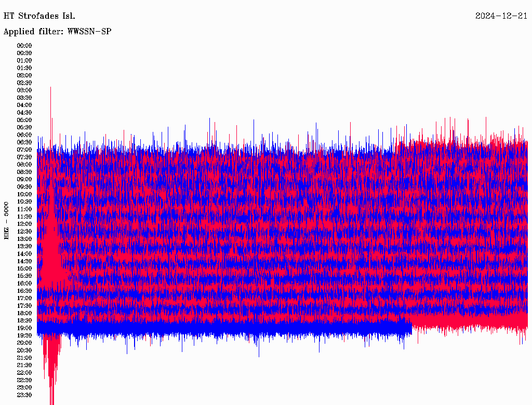The height and width of the screenshot is (405, 532).
Task: Select the 11:30 time label
Action: click(x=24, y=217)
